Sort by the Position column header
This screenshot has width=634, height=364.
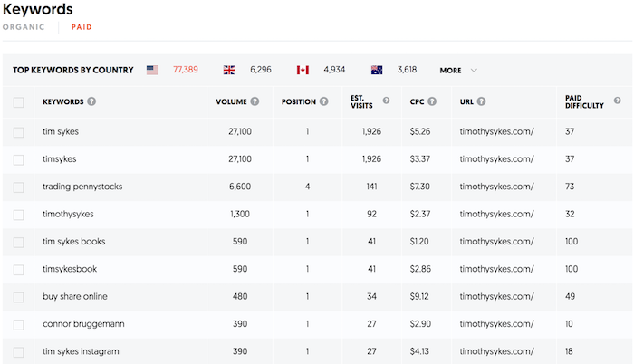coord(299,101)
